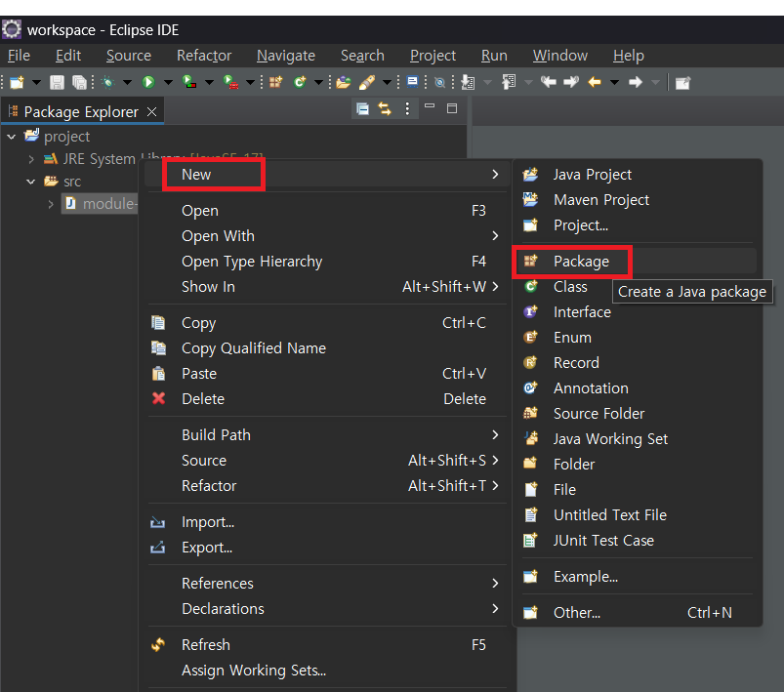Select Source Folder in the submenu
Screen dimensions: 784x692
pos(637,414)
